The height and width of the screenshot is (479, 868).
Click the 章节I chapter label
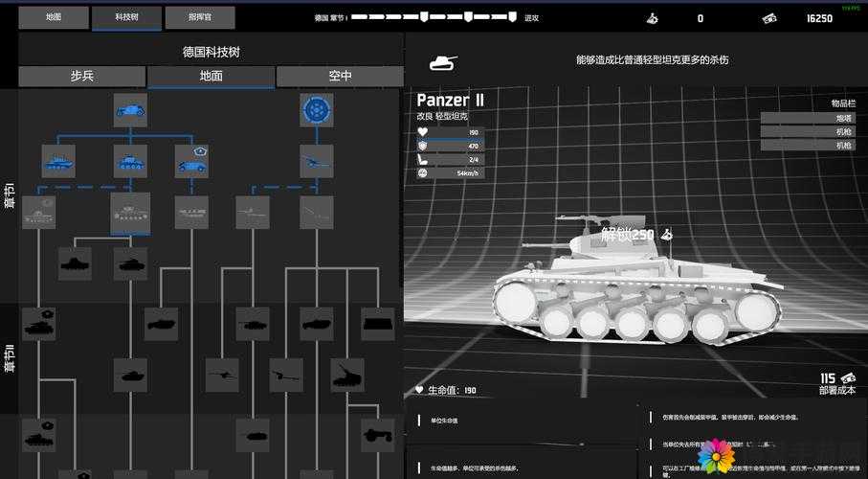(10, 195)
